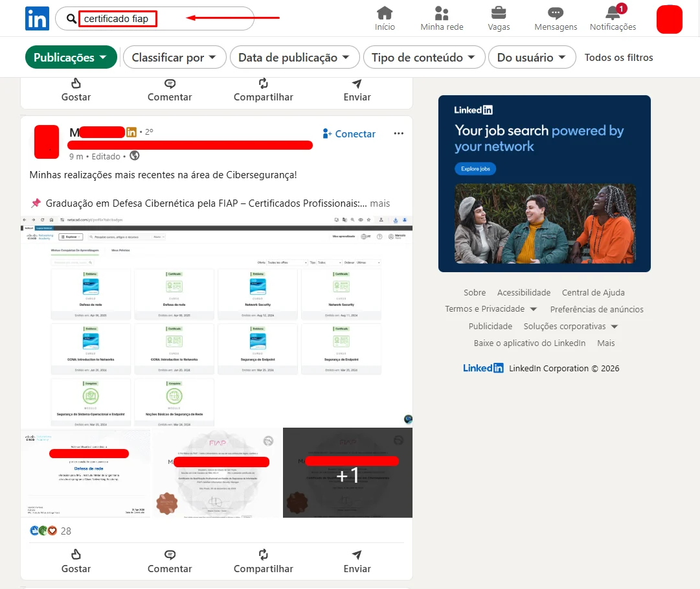Expand Soluções corporativas dropdown
The width and height of the screenshot is (700, 589).
570,327
